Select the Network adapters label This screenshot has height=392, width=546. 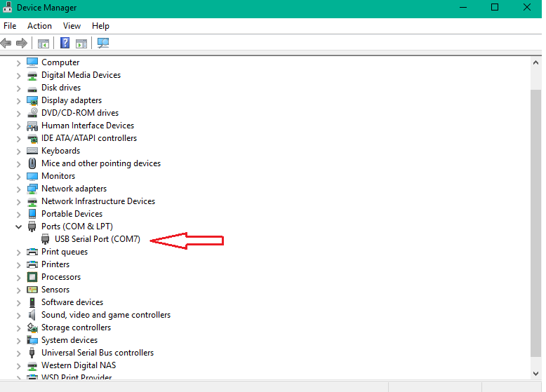coord(74,189)
